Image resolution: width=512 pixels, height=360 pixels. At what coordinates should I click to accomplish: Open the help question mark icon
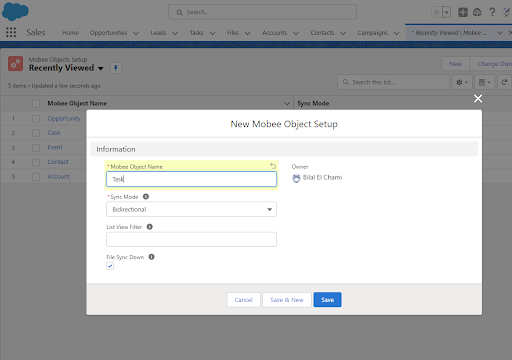(492, 12)
